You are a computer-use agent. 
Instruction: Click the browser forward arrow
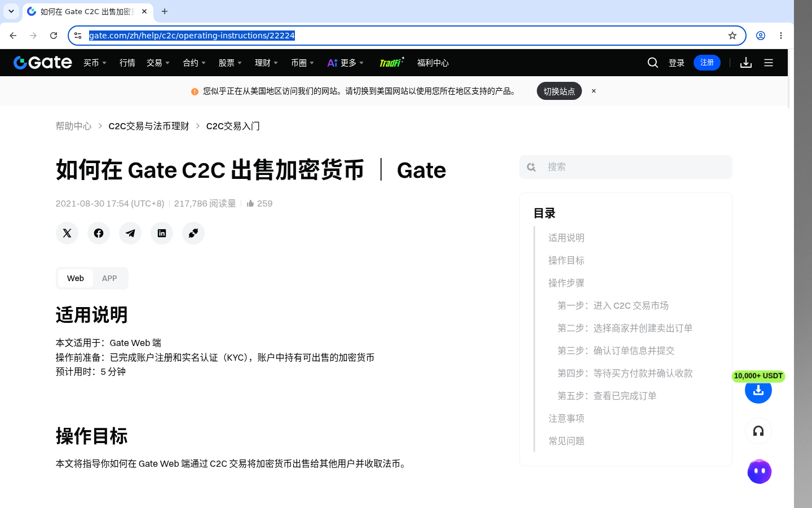33,36
